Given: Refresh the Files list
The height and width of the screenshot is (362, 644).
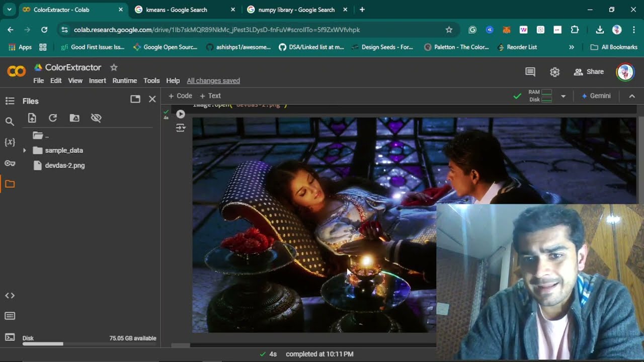Looking at the screenshot, I should pos(53,118).
